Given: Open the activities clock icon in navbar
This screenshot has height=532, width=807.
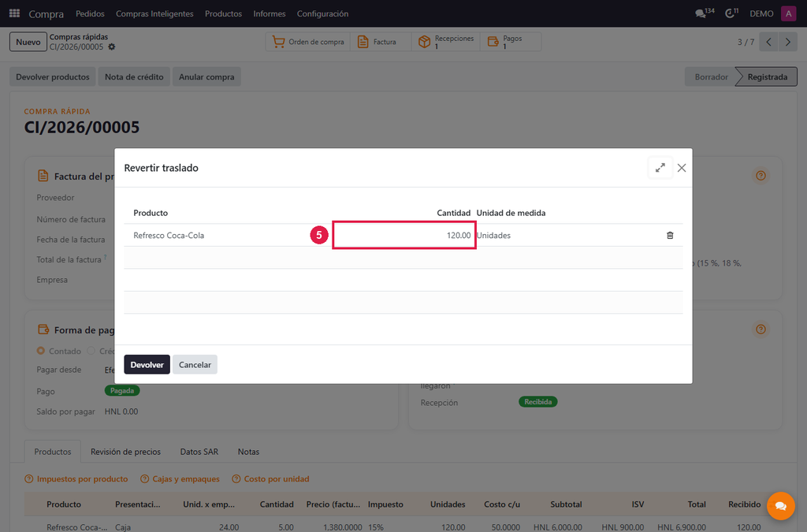Looking at the screenshot, I should [731, 13].
